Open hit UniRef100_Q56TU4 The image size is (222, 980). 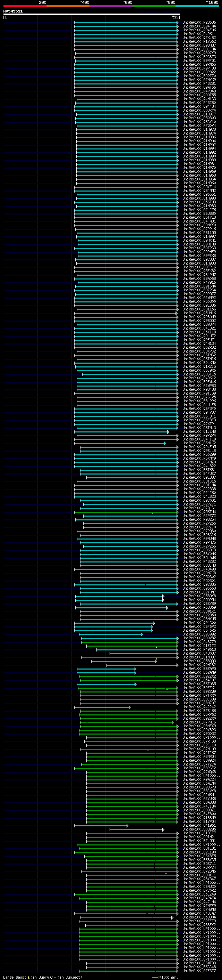[x=199, y=512]
